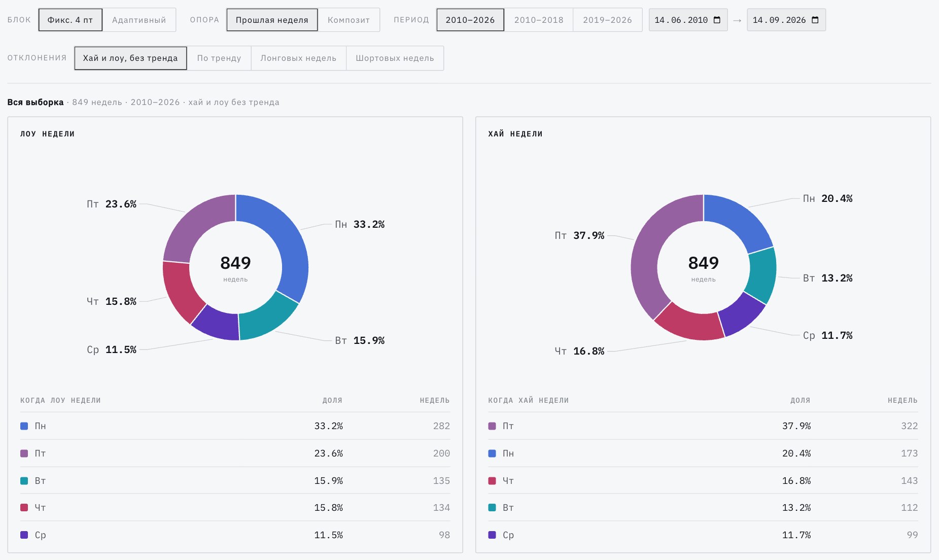Click the Ср 11.5% label on Лоу donut
939x560 pixels.
pyautogui.click(x=112, y=349)
